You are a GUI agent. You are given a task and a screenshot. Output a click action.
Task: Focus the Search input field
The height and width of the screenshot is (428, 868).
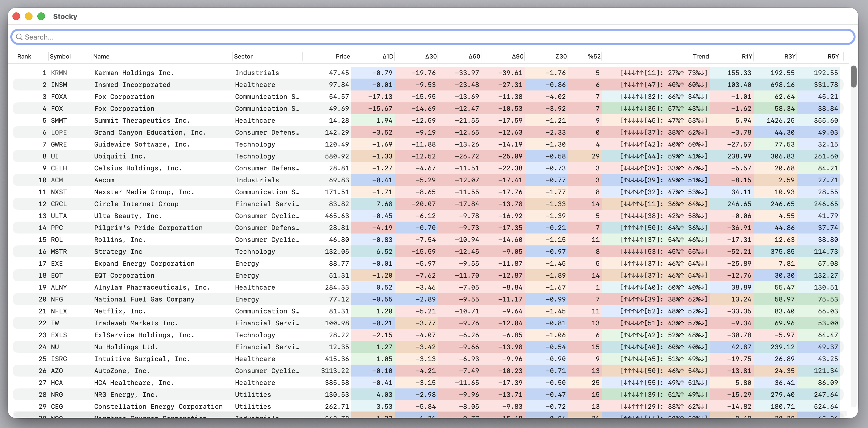click(433, 37)
